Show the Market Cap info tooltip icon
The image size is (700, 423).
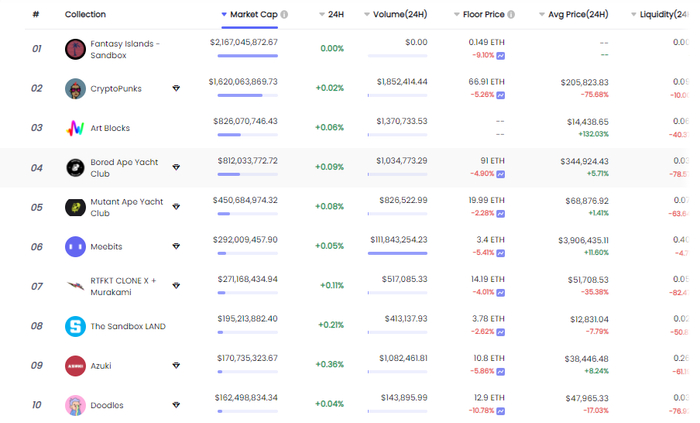pos(284,14)
